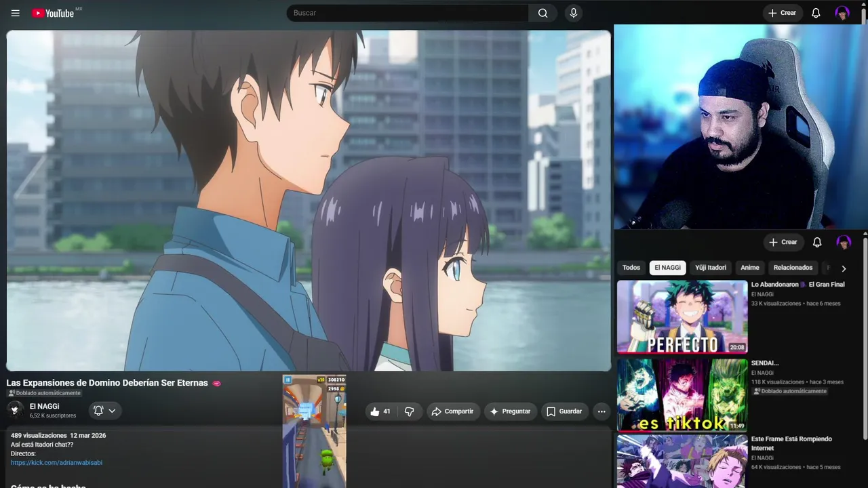The height and width of the screenshot is (488, 868).
Task: Click Crear button in inner panel
Action: (783, 242)
